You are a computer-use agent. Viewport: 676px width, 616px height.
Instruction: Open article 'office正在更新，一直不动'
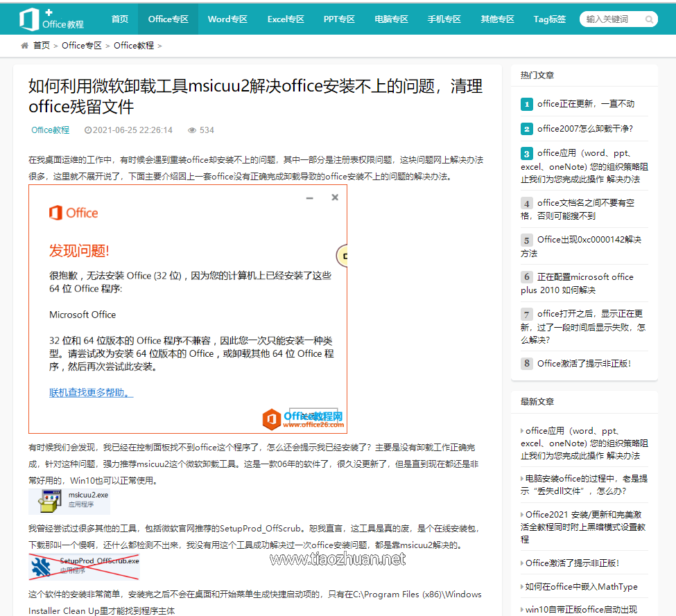pyautogui.click(x=585, y=104)
